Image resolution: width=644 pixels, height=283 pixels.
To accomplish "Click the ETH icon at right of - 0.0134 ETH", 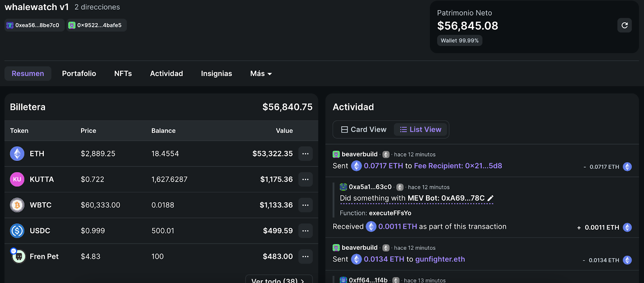I will [627, 260].
